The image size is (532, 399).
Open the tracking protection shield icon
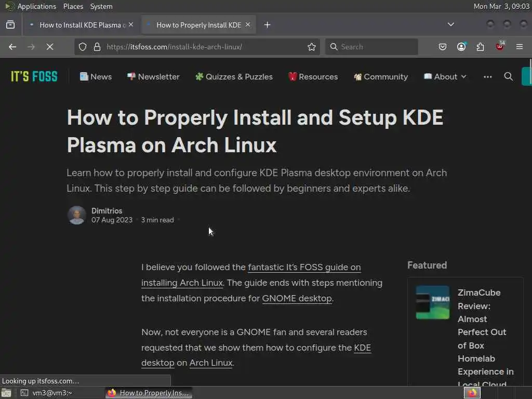point(83,47)
